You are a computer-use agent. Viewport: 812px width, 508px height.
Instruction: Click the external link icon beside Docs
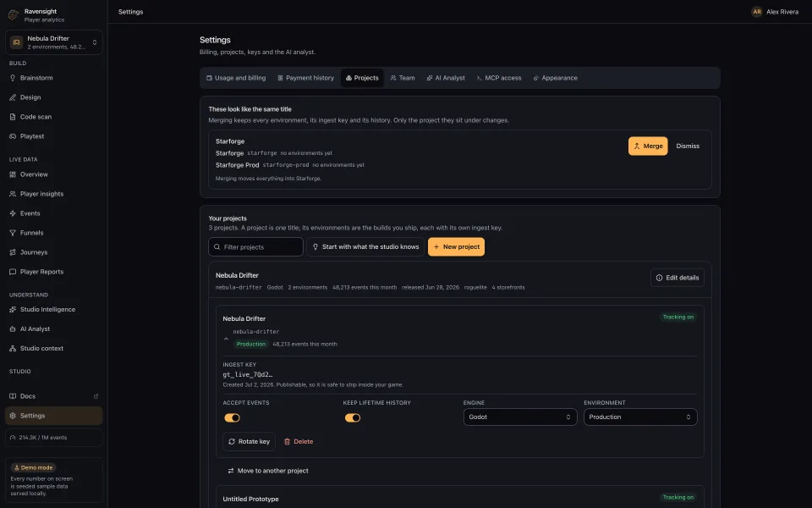[x=96, y=396]
